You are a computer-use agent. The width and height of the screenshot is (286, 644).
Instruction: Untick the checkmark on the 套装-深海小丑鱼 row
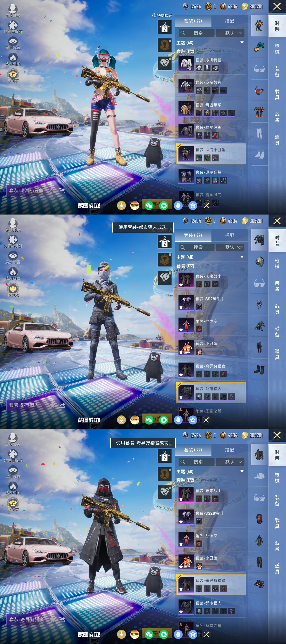(179, 145)
